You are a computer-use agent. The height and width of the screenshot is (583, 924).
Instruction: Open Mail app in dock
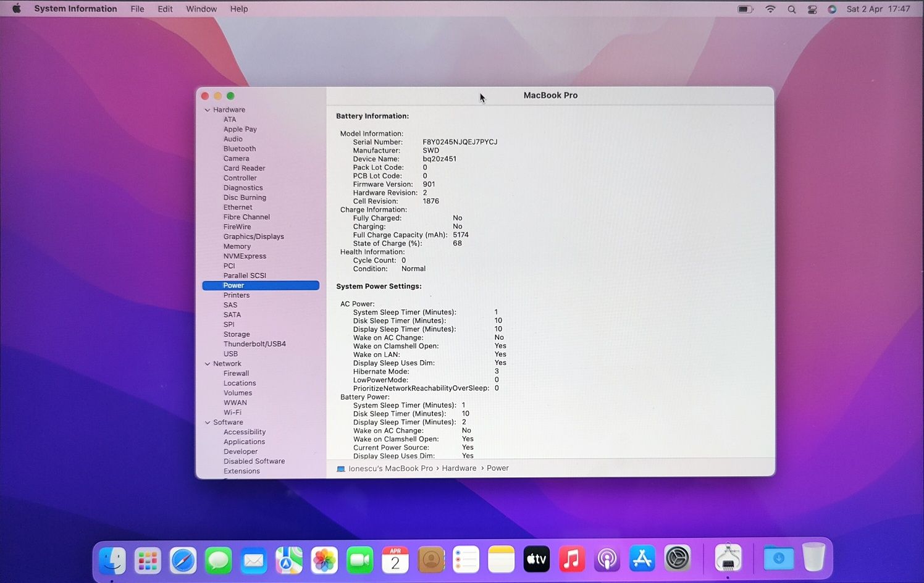click(254, 561)
